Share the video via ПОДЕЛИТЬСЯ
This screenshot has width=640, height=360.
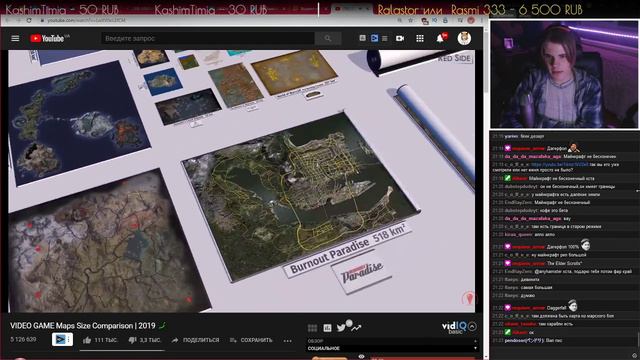click(195, 340)
